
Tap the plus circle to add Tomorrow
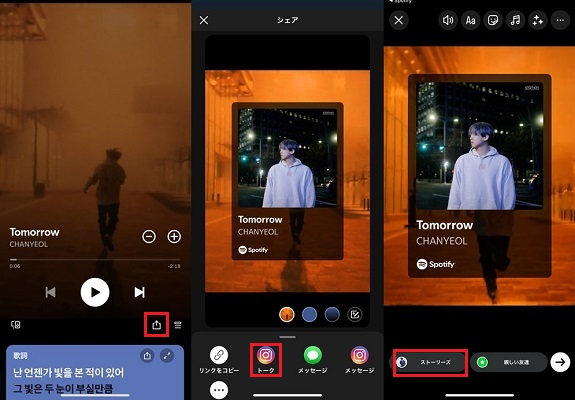click(x=174, y=236)
